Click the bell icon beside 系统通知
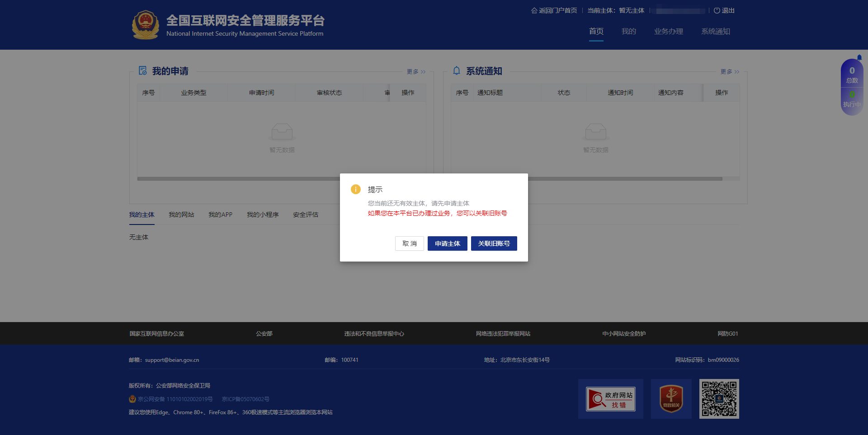Viewport: 868px width, 435px height. 456,70
